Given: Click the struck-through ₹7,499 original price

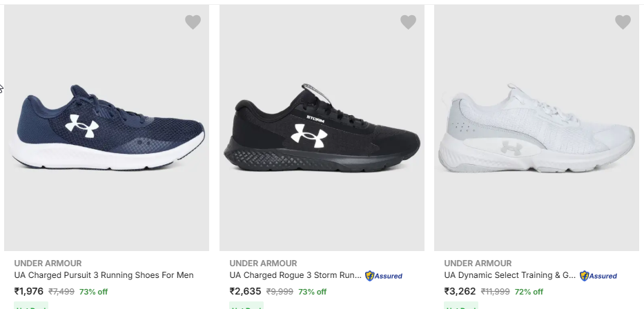Looking at the screenshot, I should [61, 292].
